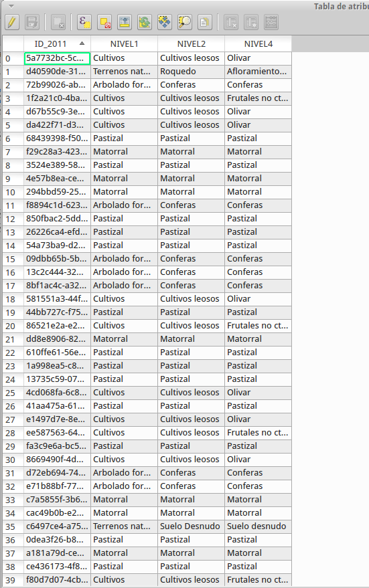Viewport: 369px width, 588px height.
Task: Sort table by NIVEL4 column header
Action: click(x=259, y=44)
